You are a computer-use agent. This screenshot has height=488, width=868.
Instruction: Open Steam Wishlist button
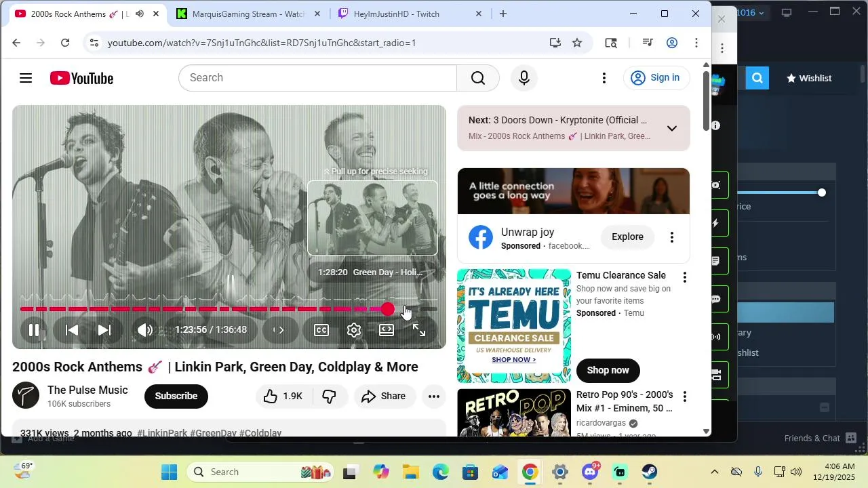pyautogui.click(x=809, y=78)
